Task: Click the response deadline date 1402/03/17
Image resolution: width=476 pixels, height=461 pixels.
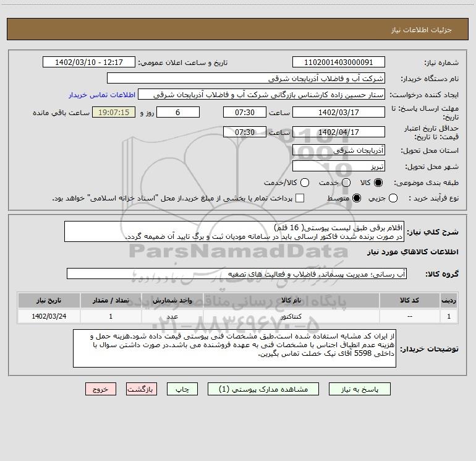Action: 339,112
